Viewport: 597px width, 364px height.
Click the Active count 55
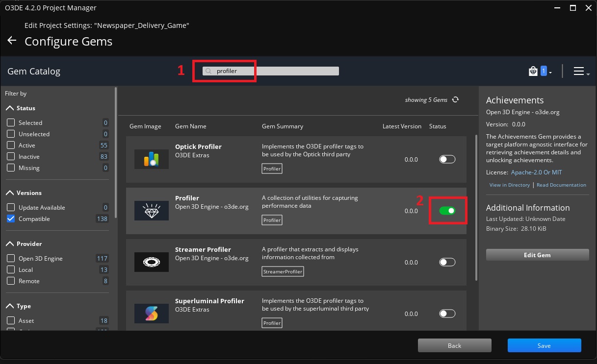104,145
